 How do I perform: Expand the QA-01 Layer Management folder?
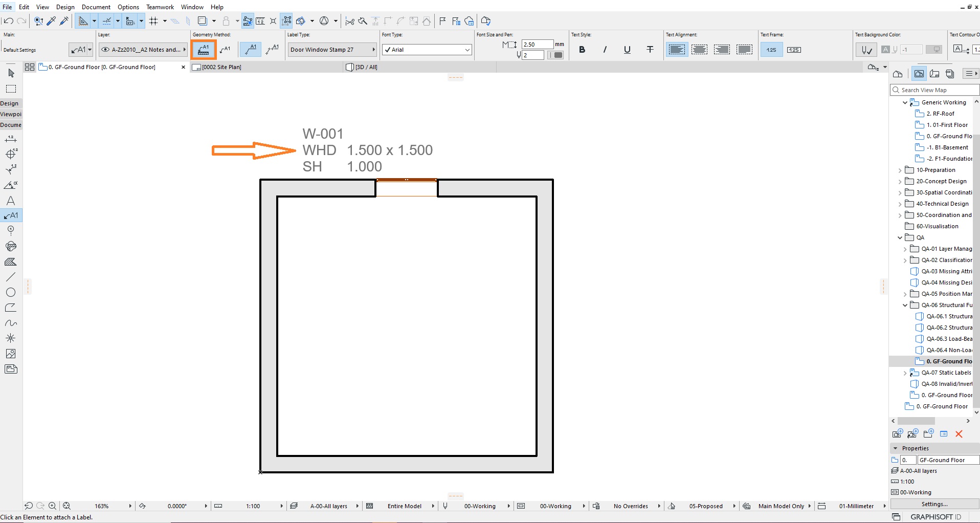905,249
